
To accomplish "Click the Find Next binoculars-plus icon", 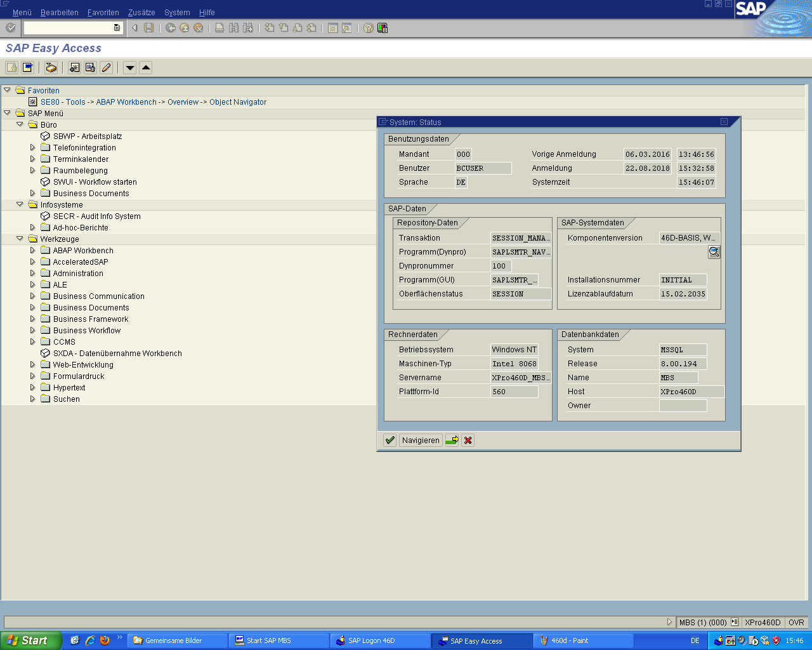I will pyautogui.click(x=248, y=28).
